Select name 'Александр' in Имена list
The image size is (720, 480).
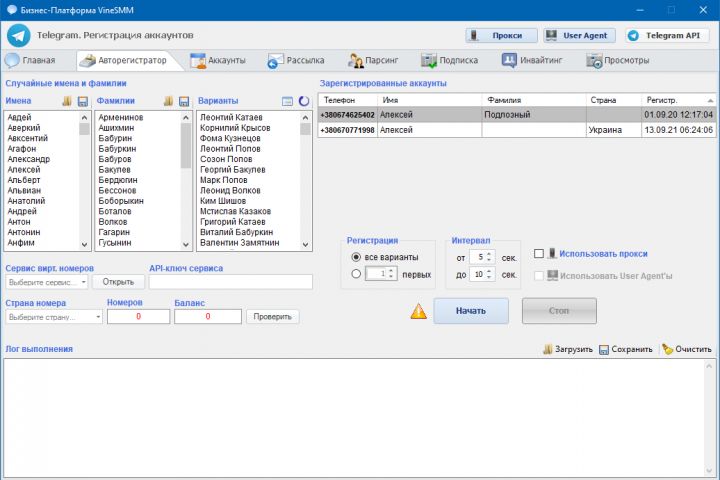point(28,159)
